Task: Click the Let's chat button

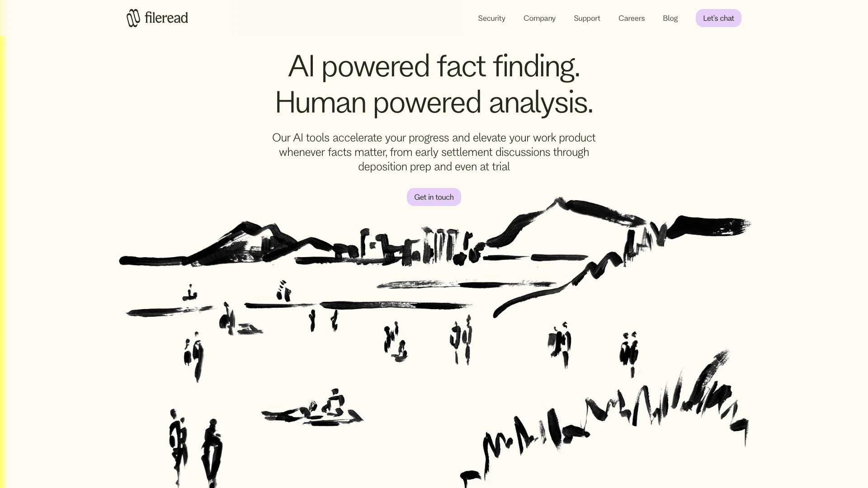Action: [x=718, y=18]
